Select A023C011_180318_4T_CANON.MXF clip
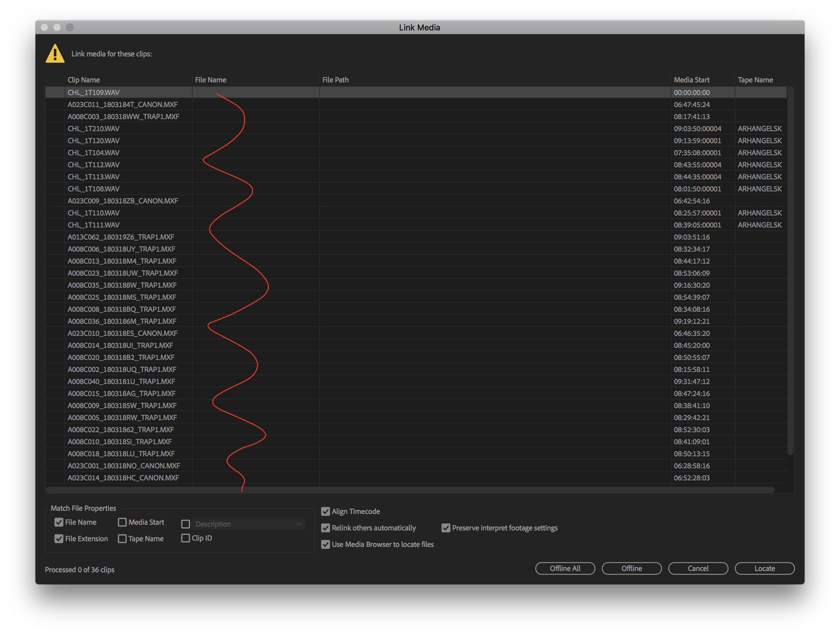This screenshot has width=840, height=635. [x=123, y=104]
